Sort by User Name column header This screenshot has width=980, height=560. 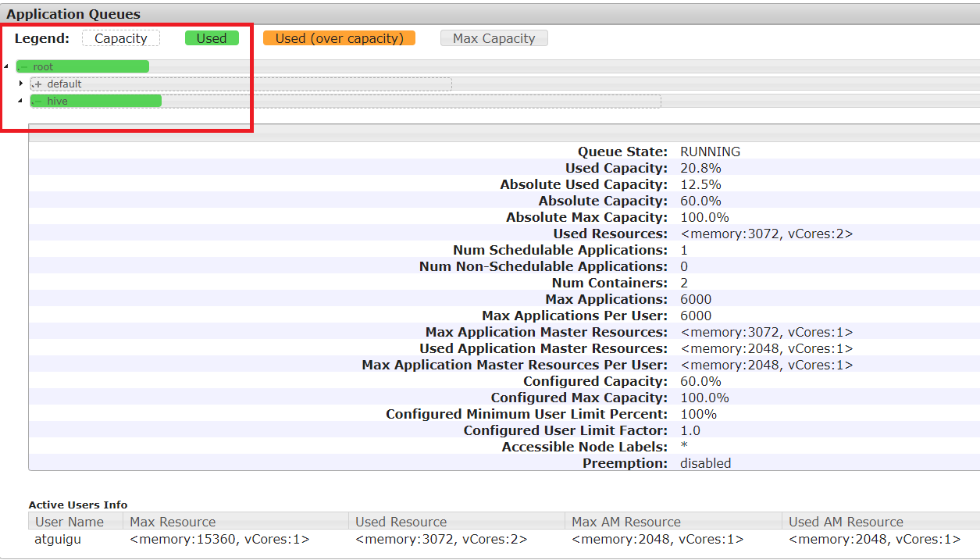click(77, 522)
